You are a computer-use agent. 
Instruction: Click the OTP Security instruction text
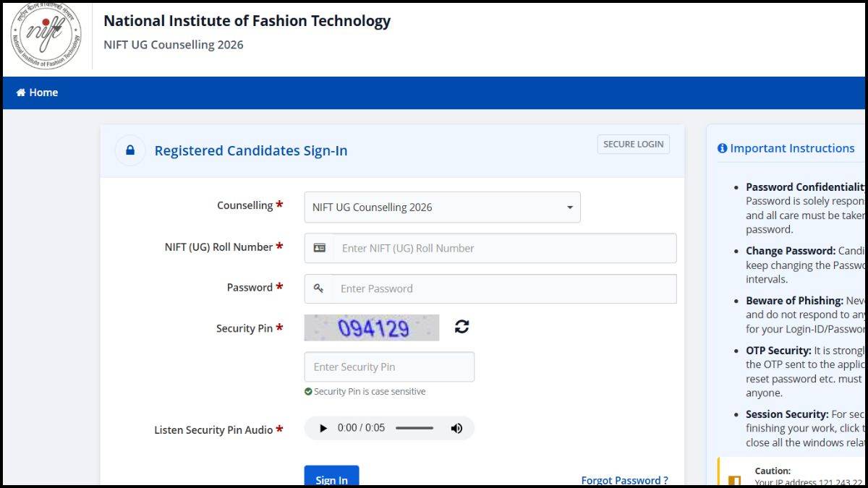806,372
